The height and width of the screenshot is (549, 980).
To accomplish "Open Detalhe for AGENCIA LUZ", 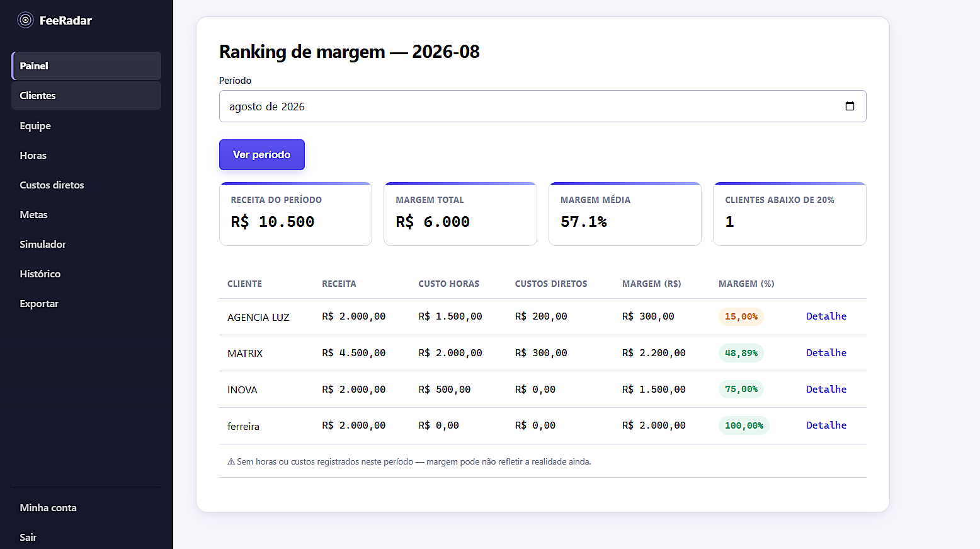I will [x=826, y=316].
